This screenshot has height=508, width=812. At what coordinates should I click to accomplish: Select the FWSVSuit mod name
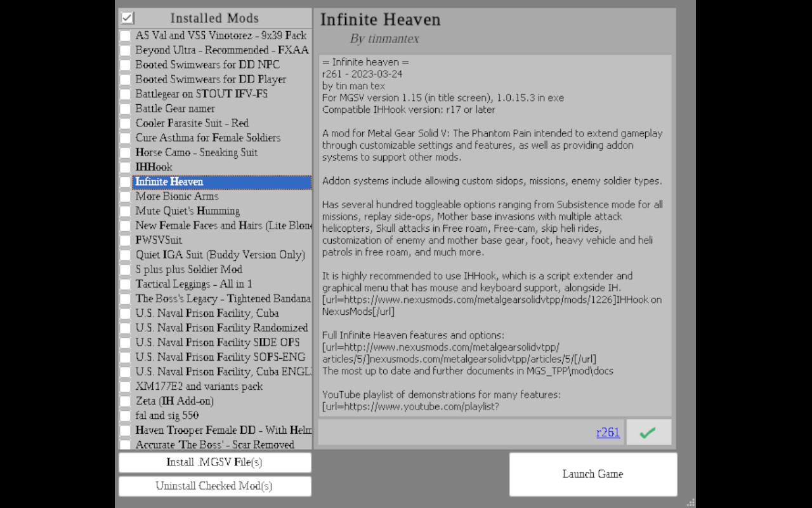[x=159, y=240]
